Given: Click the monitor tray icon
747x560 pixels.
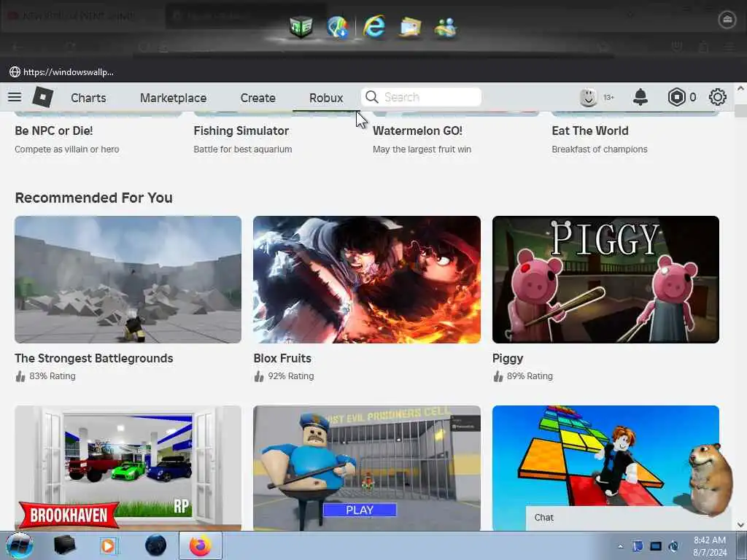Looking at the screenshot, I should tap(656, 546).
